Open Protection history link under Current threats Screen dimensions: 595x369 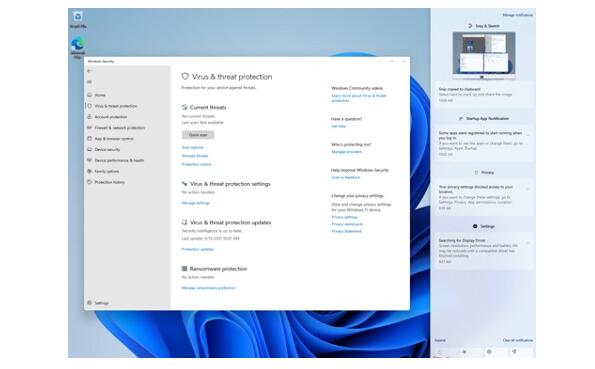[197, 164]
